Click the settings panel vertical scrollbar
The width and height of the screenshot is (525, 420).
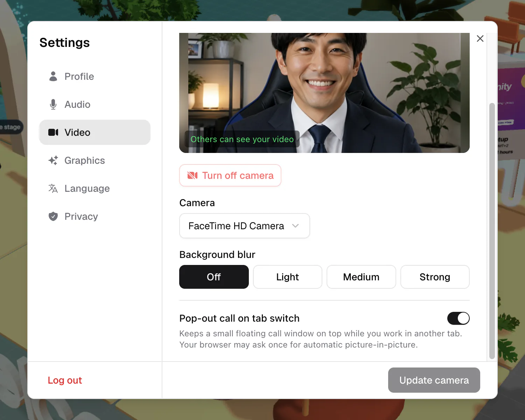[492, 231]
